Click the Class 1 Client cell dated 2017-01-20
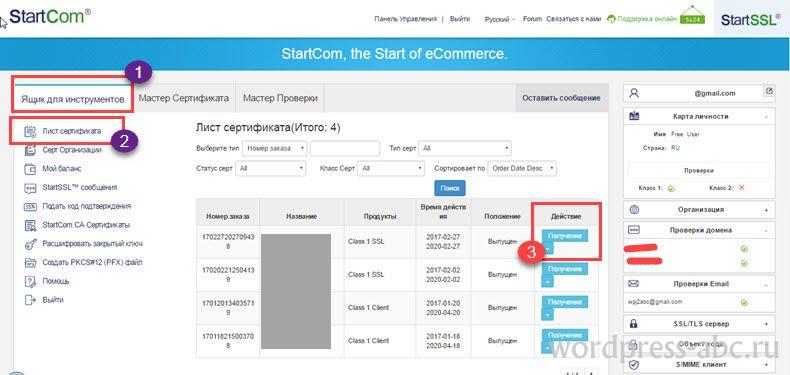790x375 pixels. click(x=380, y=308)
